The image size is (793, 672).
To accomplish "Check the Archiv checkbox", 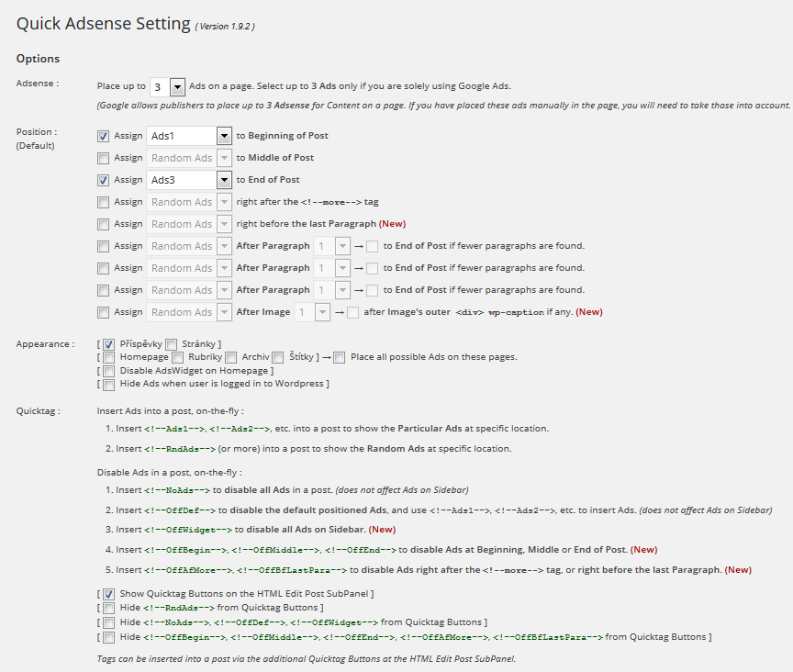I will (x=232, y=357).
